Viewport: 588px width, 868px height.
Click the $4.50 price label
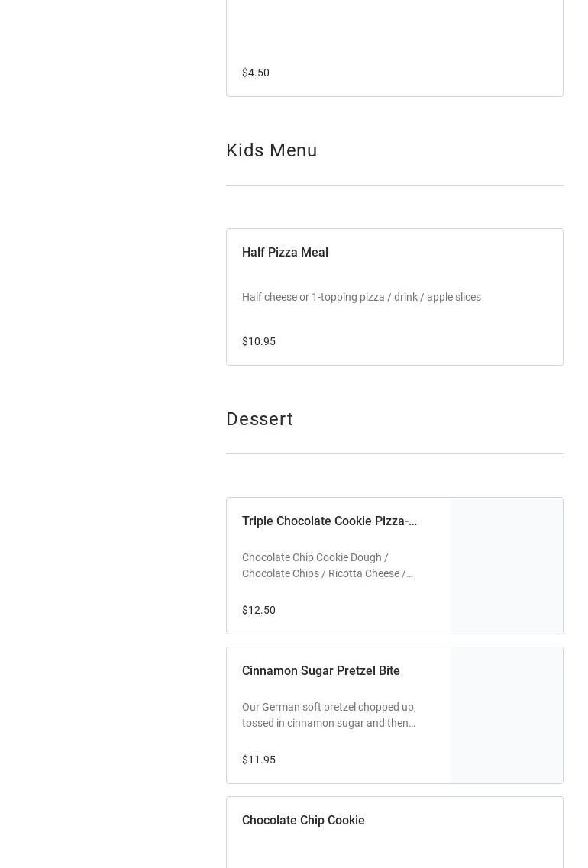(x=256, y=73)
